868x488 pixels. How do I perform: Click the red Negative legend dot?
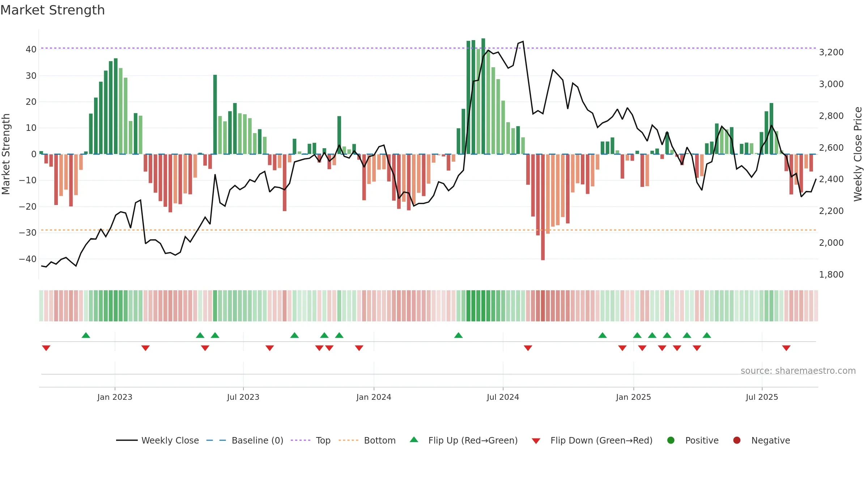[737, 440]
